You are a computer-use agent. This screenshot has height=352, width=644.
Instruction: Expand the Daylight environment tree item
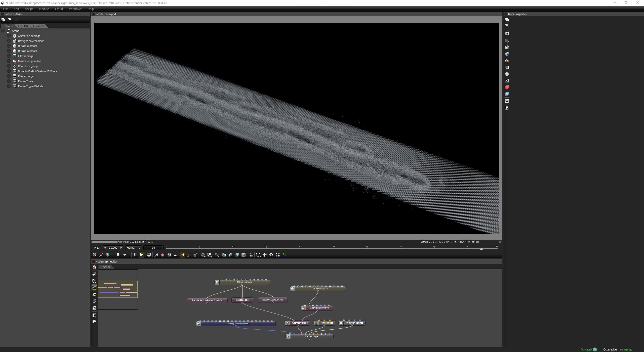pos(9,41)
